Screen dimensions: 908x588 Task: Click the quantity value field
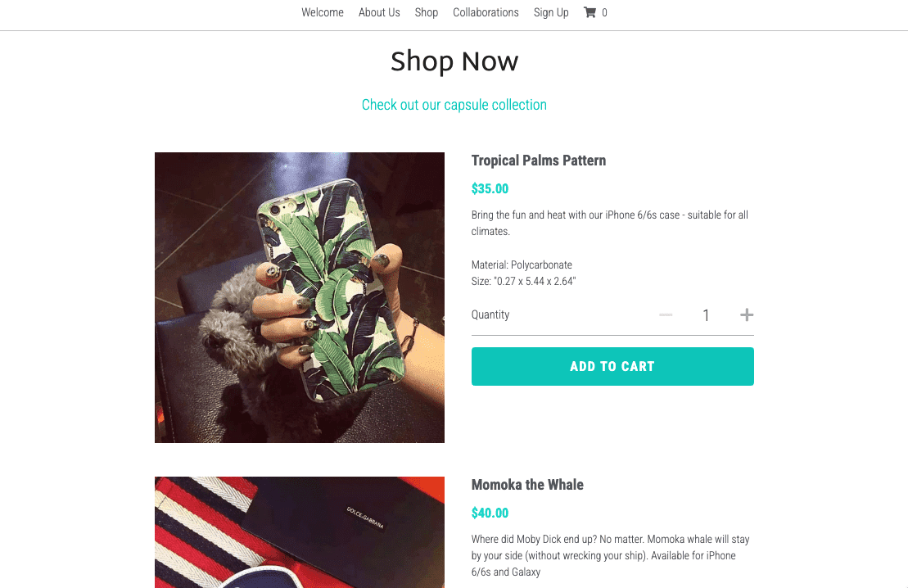(706, 315)
